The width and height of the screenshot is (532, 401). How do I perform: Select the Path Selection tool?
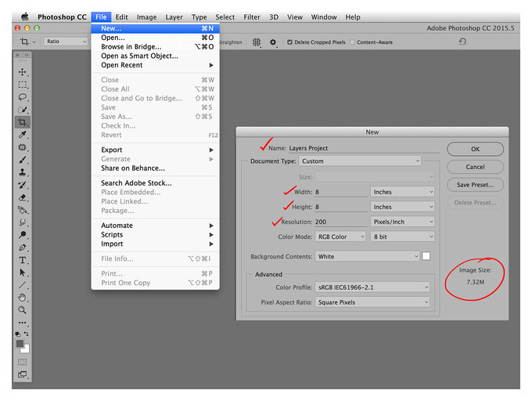[x=23, y=273]
